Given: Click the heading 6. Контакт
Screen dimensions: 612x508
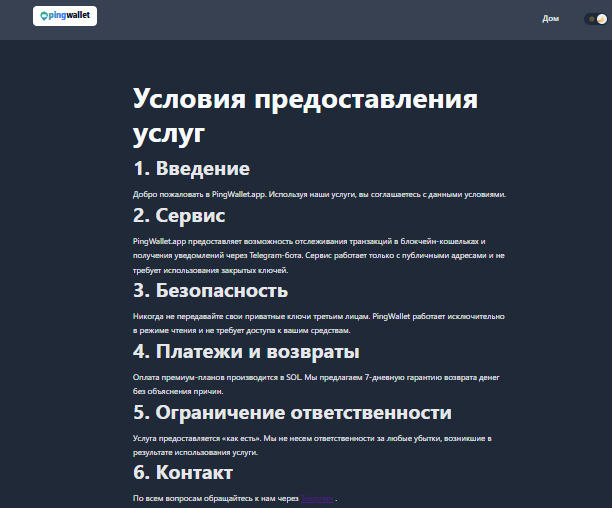Looking at the screenshot, I should 183,472.
